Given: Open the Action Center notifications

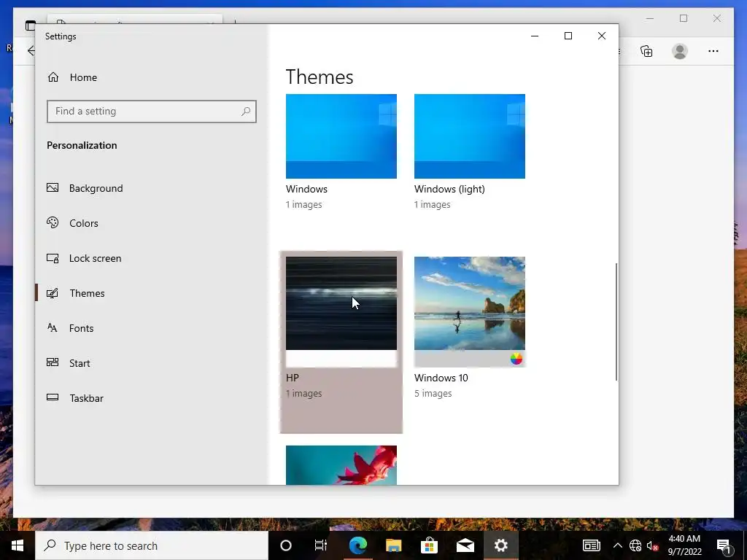Looking at the screenshot, I should [724, 545].
